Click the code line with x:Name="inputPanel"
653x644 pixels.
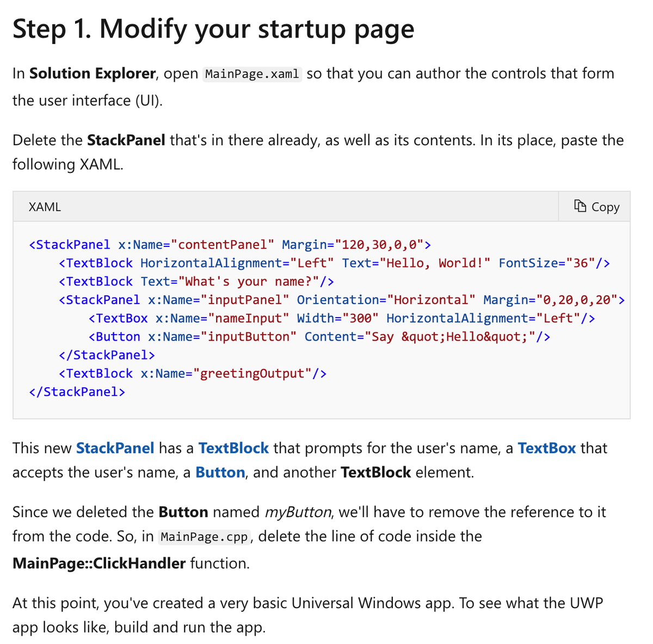[x=342, y=300]
